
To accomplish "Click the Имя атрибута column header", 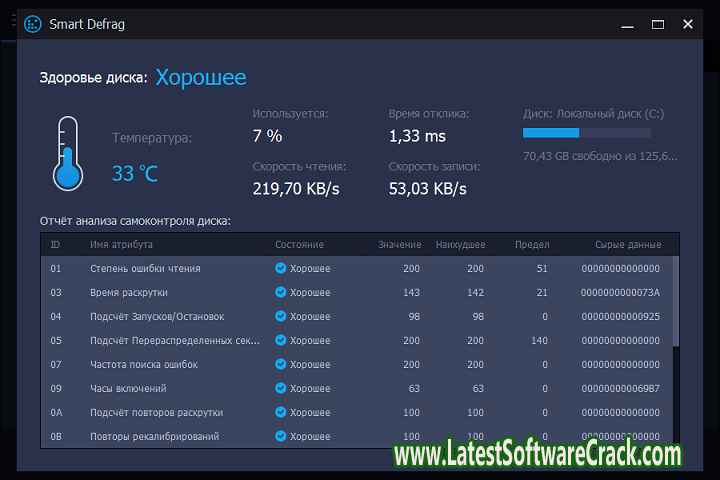I will (x=121, y=244).
